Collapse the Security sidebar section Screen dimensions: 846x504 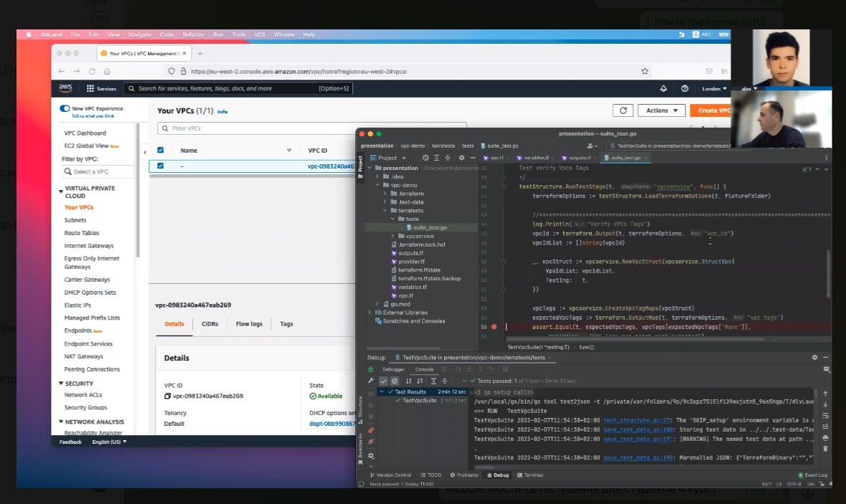coord(61,384)
